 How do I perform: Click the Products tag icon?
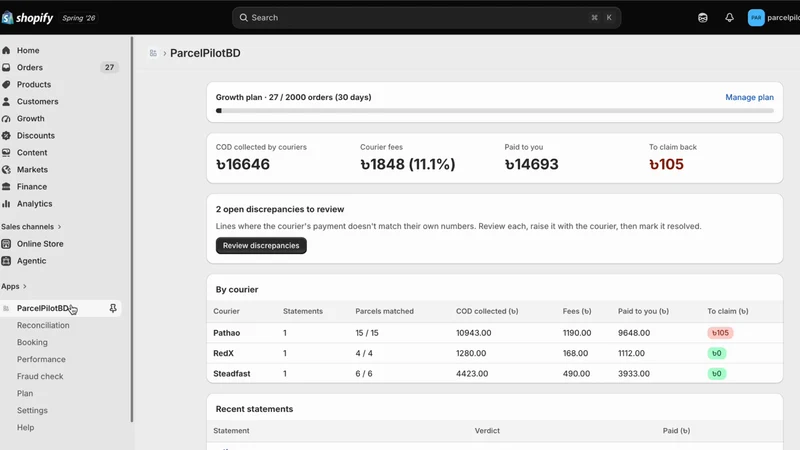point(6,84)
